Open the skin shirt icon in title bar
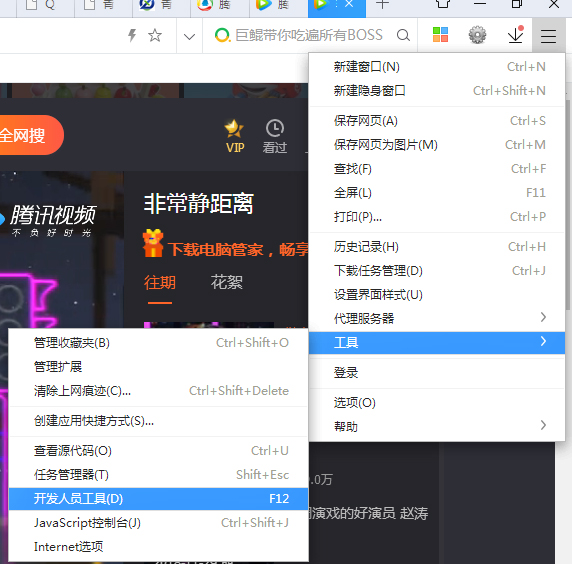The image size is (572, 564). pyautogui.click(x=443, y=4)
